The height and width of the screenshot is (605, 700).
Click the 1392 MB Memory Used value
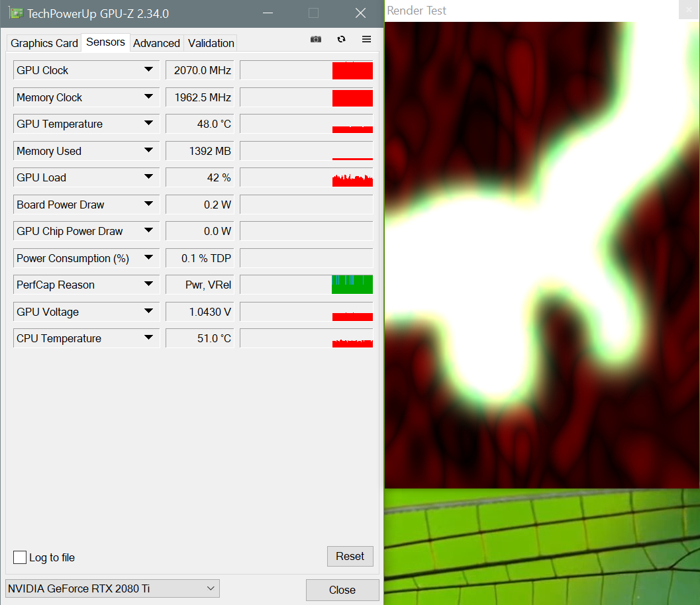coord(200,151)
